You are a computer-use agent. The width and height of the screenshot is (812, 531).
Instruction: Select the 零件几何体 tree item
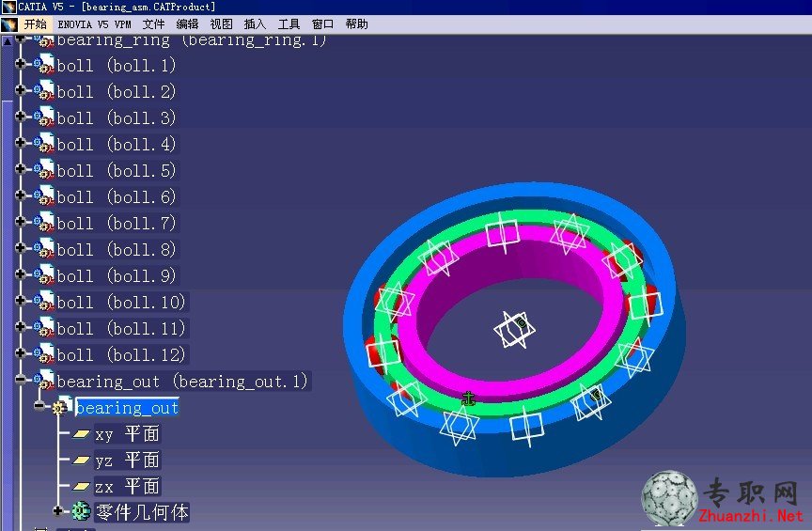143,512
